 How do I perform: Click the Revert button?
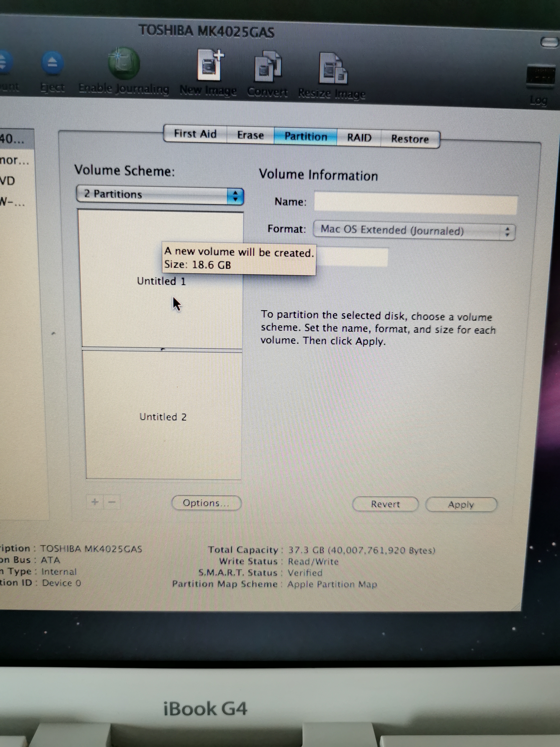pyautogui.click(x=385, y=504)
